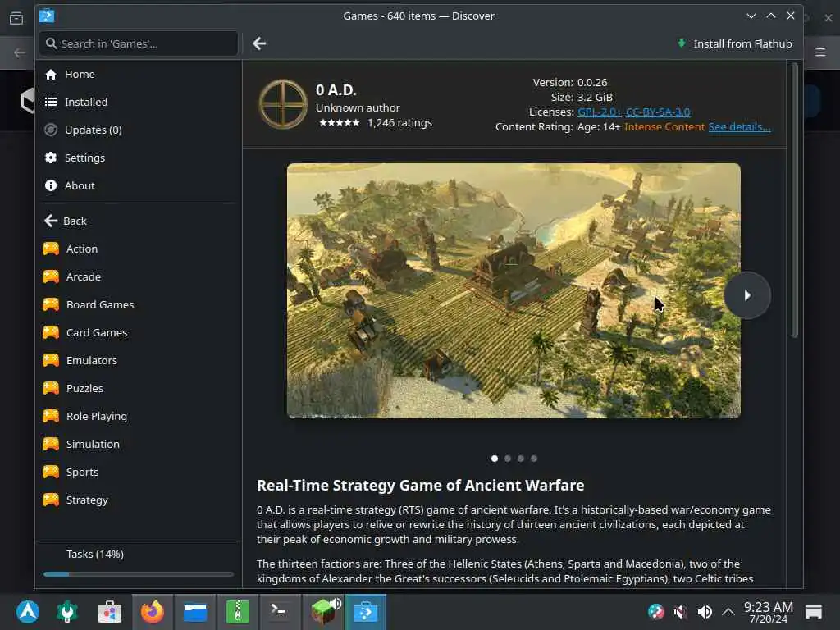Open the volume control in the tray
Viewport: 840px width, 630px height.
click(x=705, y=612)
